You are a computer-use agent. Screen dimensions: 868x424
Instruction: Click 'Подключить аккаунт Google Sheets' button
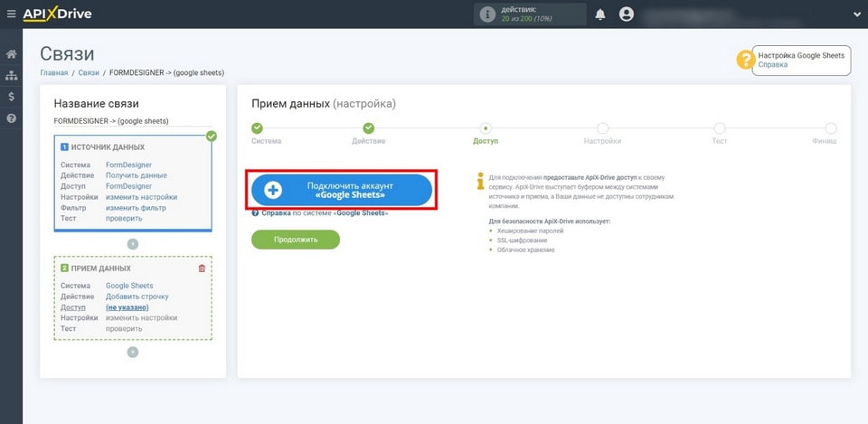click(x=342, y=190)
